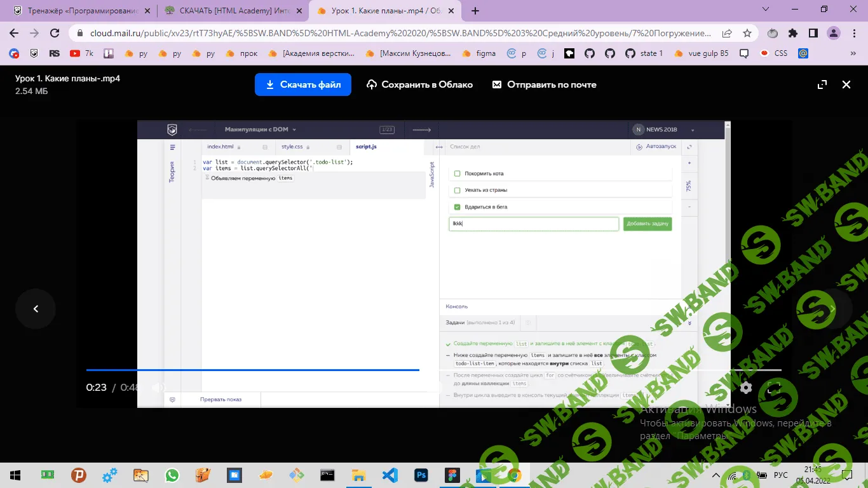This screenshot has height=488, width=868.
Task: Open the vue gulp B5 bookmark
Action: coord(701,53)
